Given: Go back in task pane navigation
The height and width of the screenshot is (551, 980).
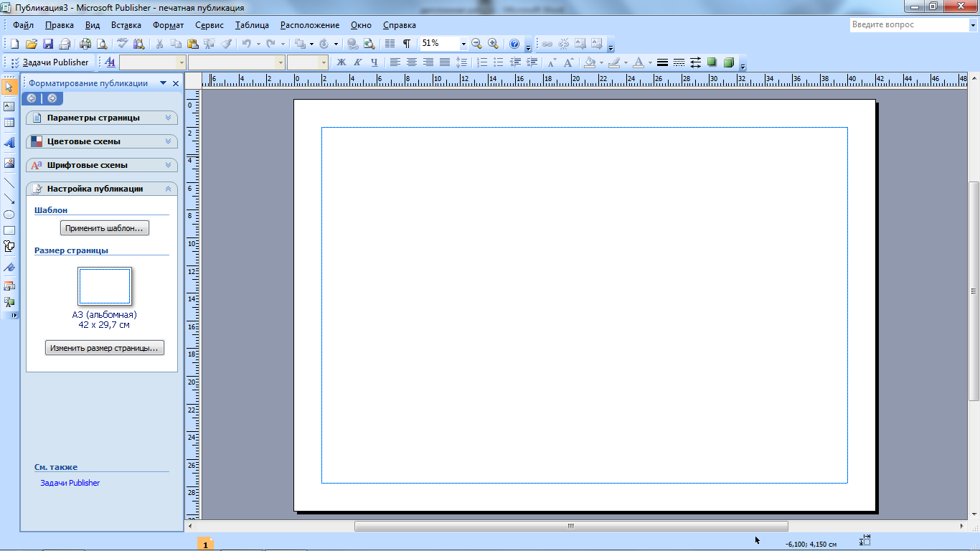Looking at the screenshot, I should [32, 98].
